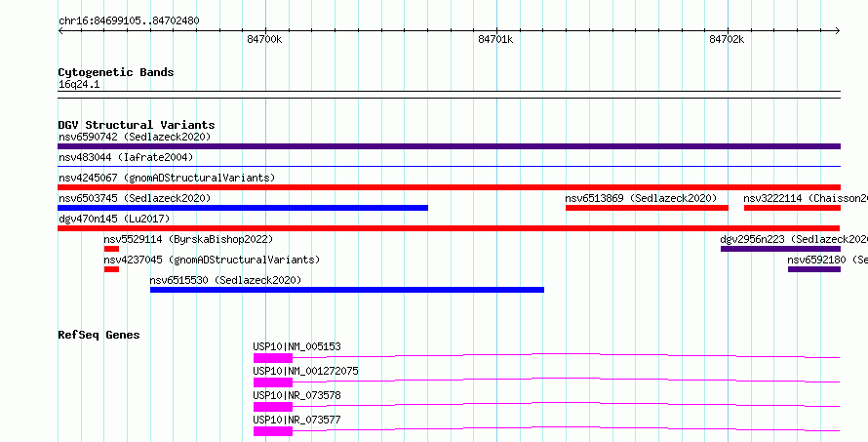
Task: Click the 16q24.1 band label
Action: pos(79,85)
